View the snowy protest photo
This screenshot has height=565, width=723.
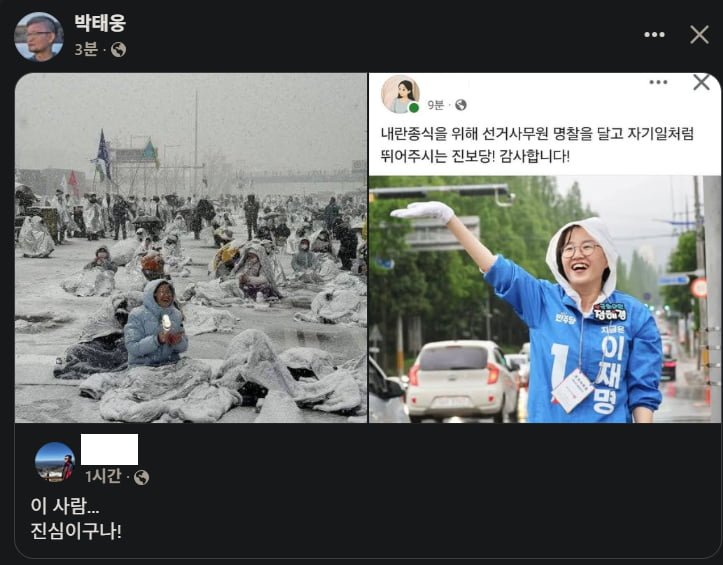coord(191,248)
